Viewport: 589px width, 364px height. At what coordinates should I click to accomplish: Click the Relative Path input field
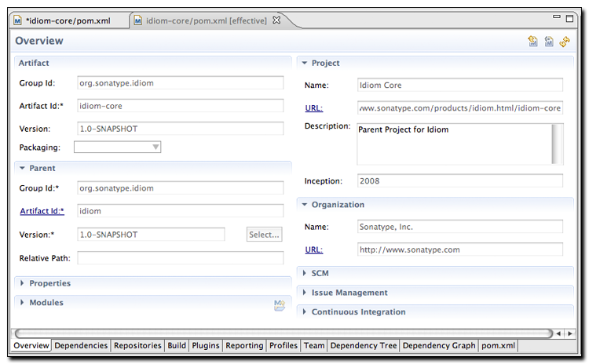(x=180, y=258)
